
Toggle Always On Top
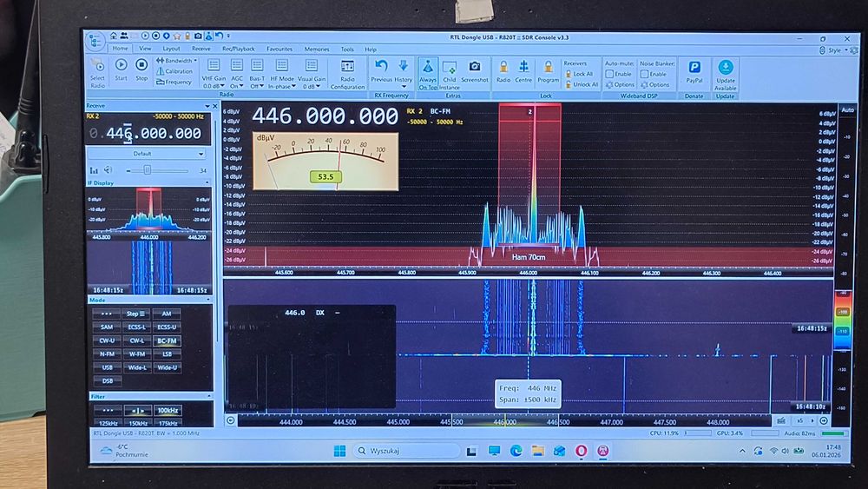[x=428, y=74]
